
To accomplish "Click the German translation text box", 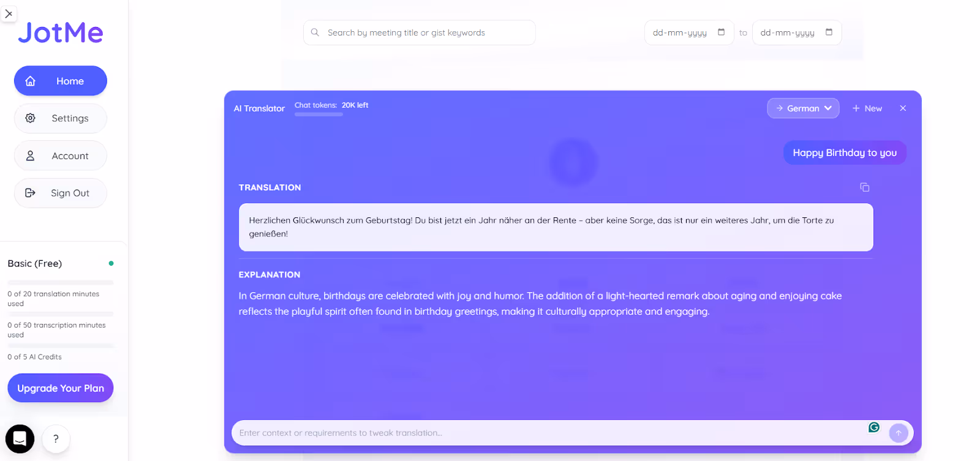I will coord(556,227).
